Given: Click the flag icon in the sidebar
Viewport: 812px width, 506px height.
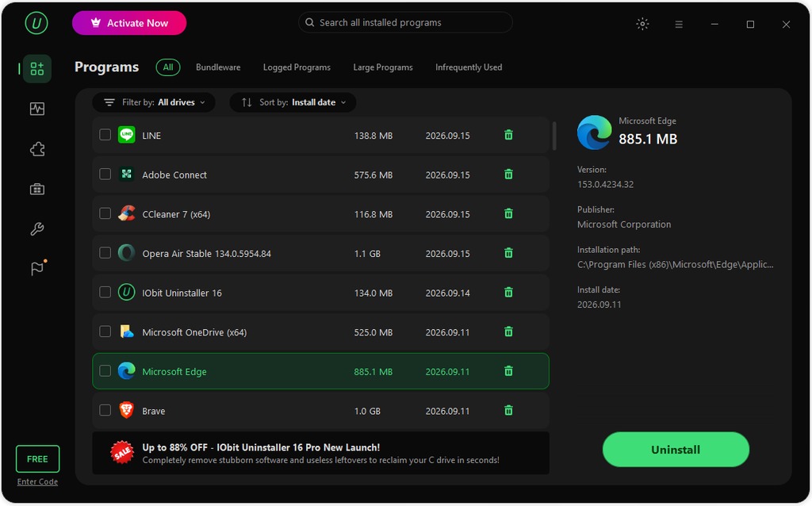Looking at the screenshot, I should click(37, 268).
